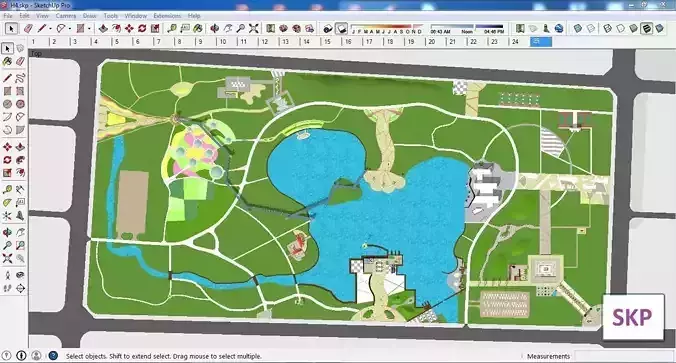This screenshot has height=363, width=676.
Task: Open the Line tool dropdown arrow
Action: pos(50,29)
